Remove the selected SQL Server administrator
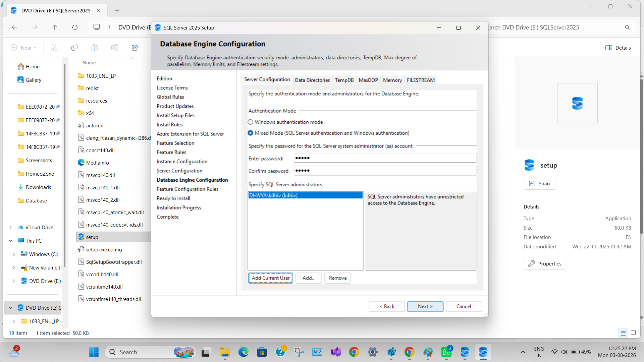This screenshot has width=644, height=362. pyautogui.click(x=337, y=278)
